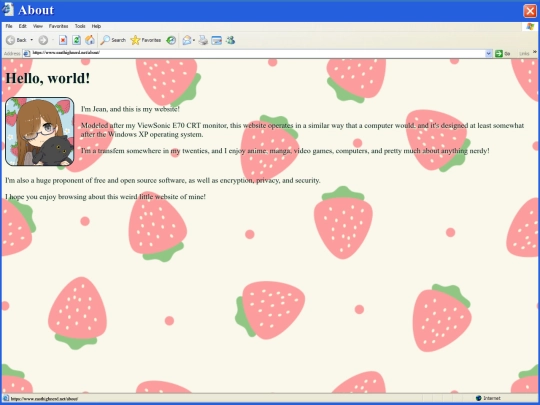Click the paragraph starting "Modeled after my ViewSonic"
This screenshot has width=540, height=405.
[x=302, y=130]
